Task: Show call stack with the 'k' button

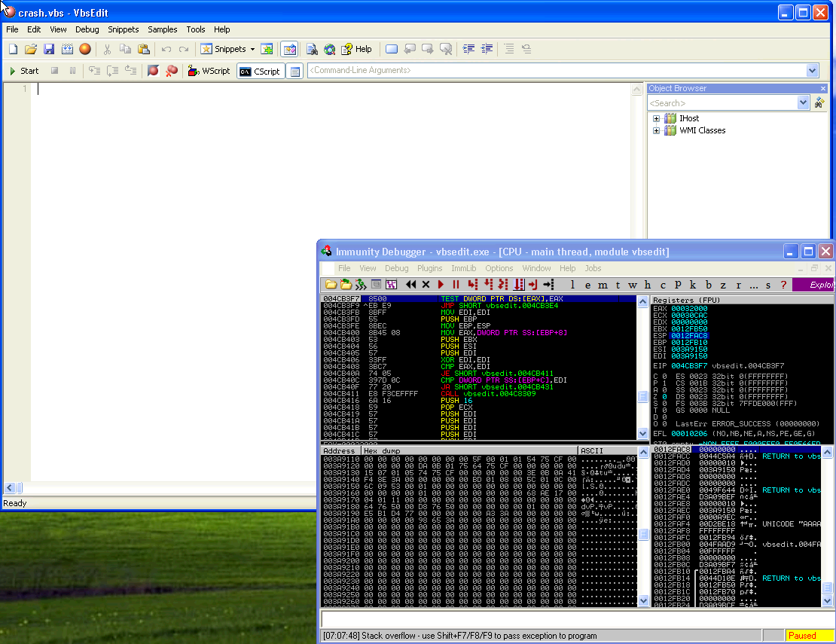Action: (x=693, y=285)
